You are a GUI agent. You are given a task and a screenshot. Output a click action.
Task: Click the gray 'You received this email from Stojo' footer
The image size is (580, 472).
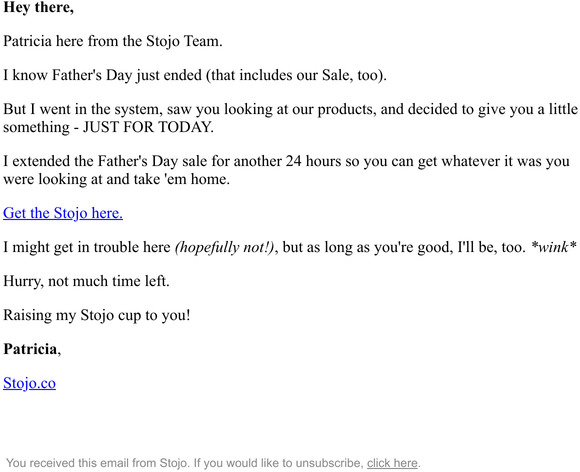pyautogui.click(x=98, y=463)
